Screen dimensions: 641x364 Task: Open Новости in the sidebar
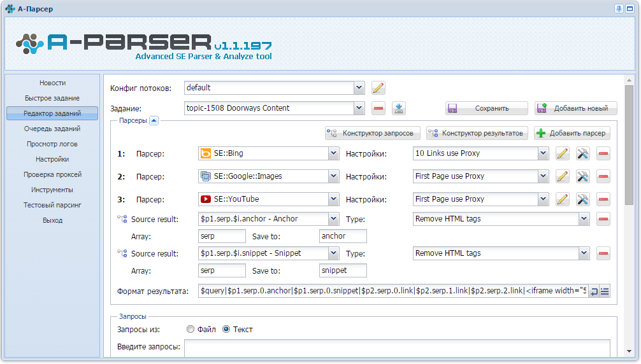(52, 83)
